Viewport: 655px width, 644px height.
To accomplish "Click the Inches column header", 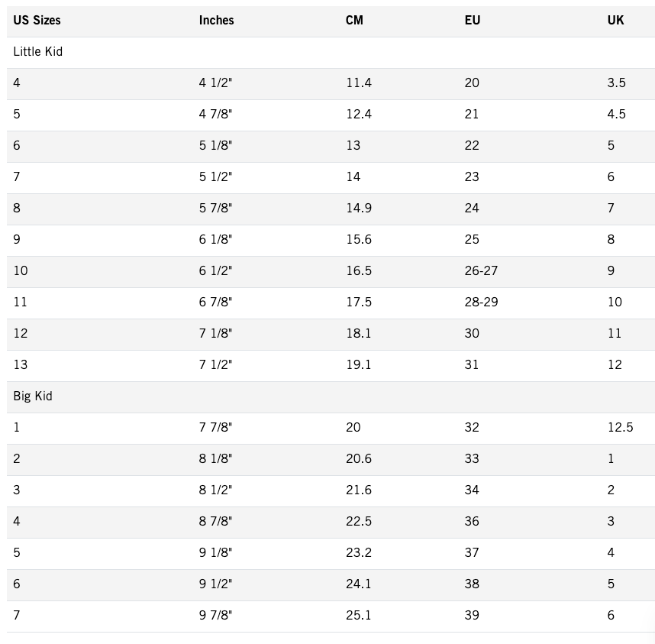I will (216, 20).
